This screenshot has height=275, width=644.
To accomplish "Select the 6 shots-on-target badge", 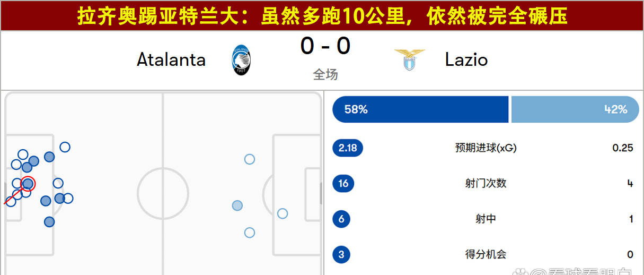I will 341,219.
